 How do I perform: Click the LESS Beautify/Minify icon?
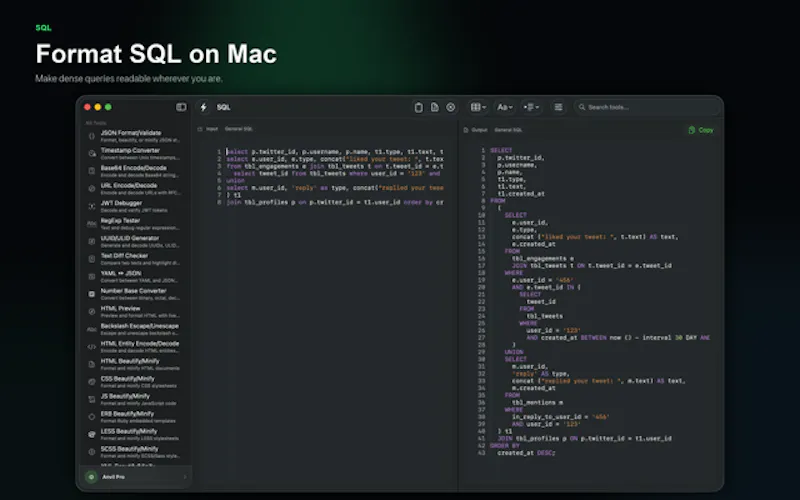[x=92, y=435]
